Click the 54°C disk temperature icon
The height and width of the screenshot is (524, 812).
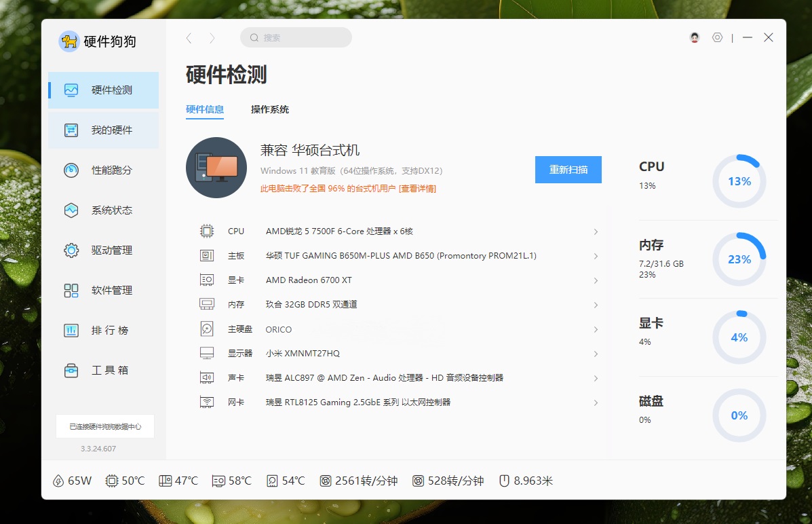273,481
